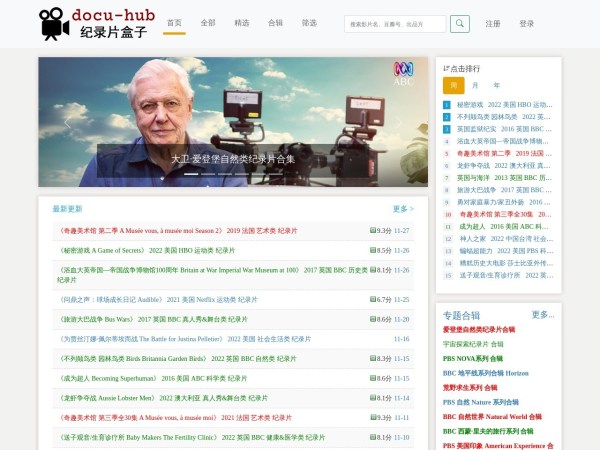
Task: Click the docu-hub camera logo icon
Action: pos(54,24)
